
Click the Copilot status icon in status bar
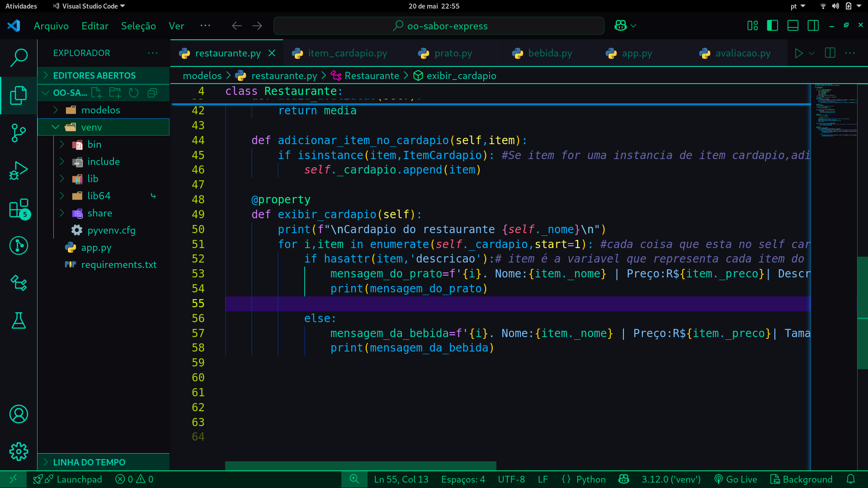[624, 479]
